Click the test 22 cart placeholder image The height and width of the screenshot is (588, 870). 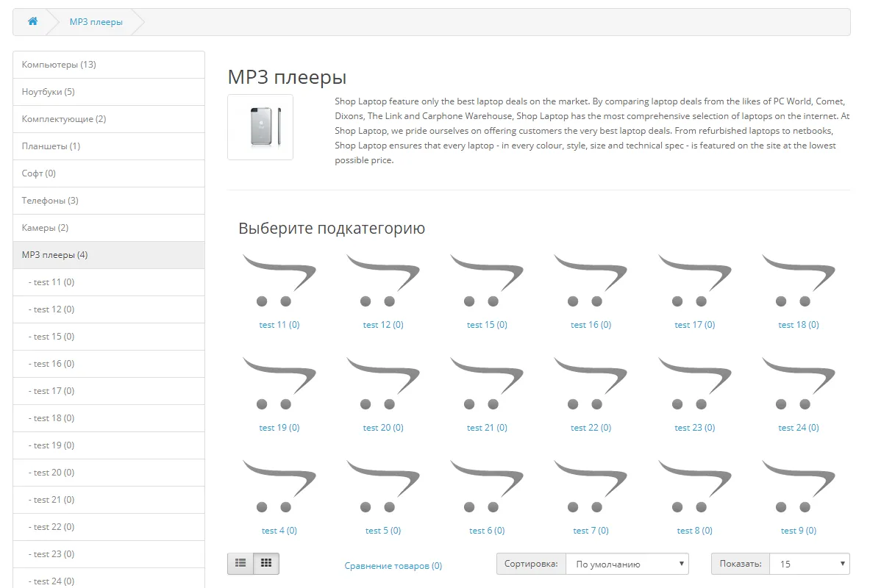coord(591,383)
